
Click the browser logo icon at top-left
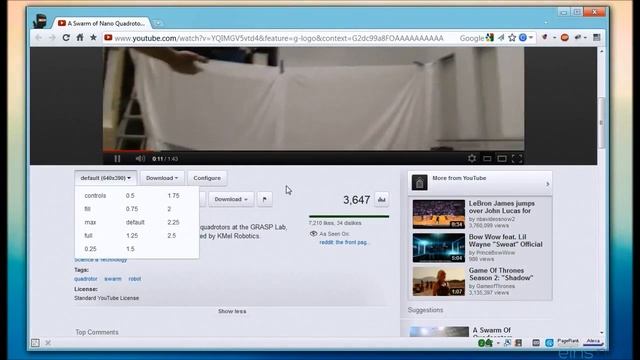coord(40,21)
